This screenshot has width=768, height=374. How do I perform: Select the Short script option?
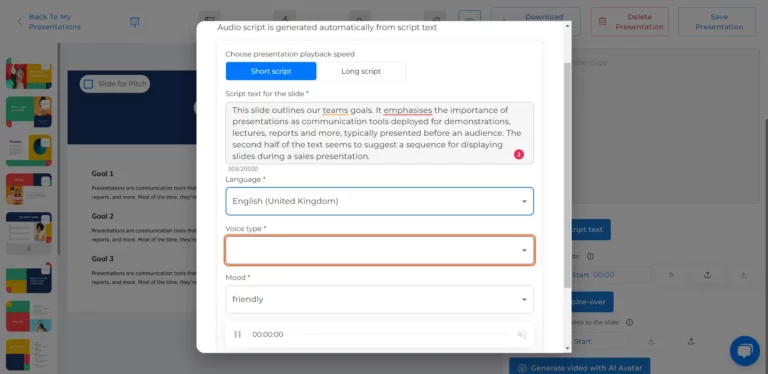271,71
